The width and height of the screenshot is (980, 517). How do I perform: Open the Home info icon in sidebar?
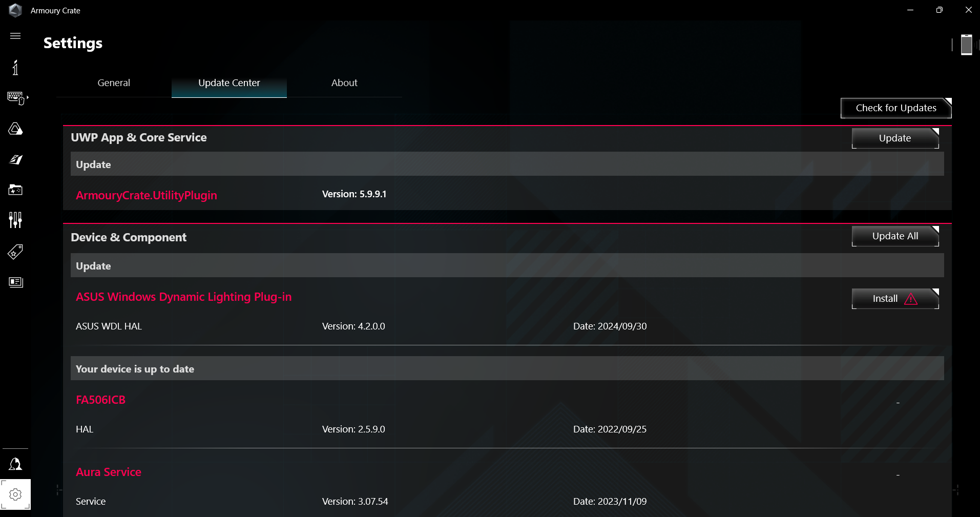(x=15, y=67)
